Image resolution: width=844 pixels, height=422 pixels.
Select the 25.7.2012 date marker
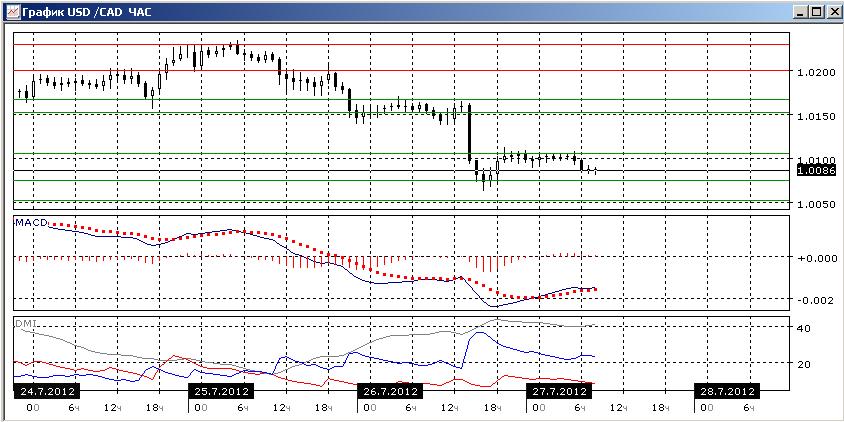coord(220,390)
